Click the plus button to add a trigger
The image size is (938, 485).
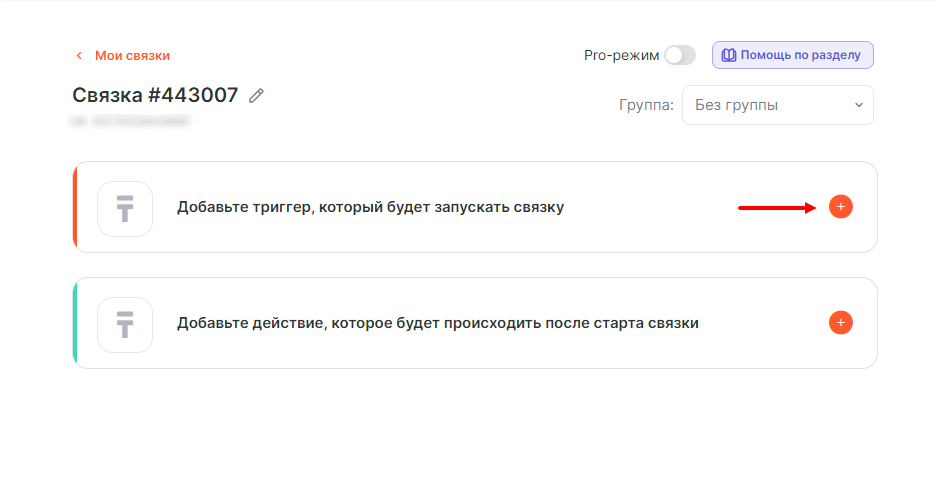pos(840,207)
